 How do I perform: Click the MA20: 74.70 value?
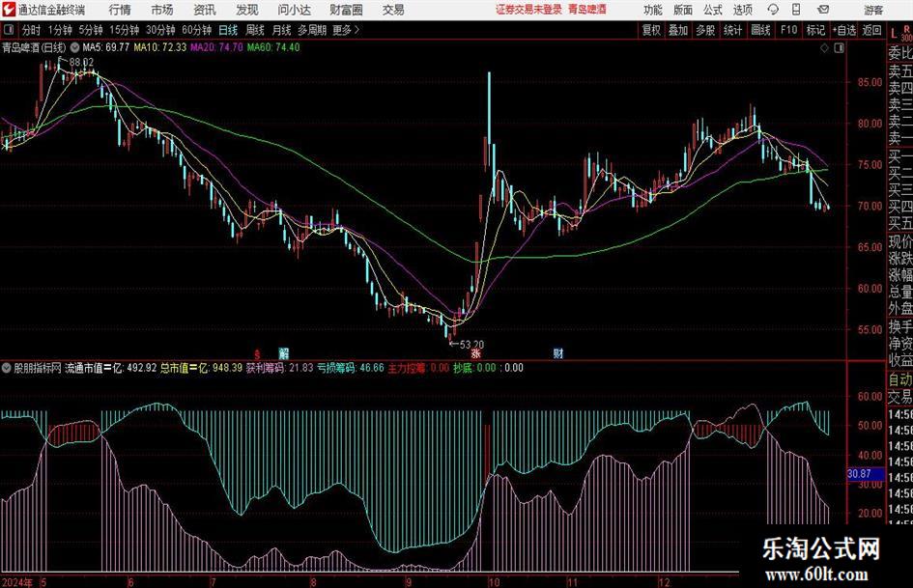click(216, 47)
